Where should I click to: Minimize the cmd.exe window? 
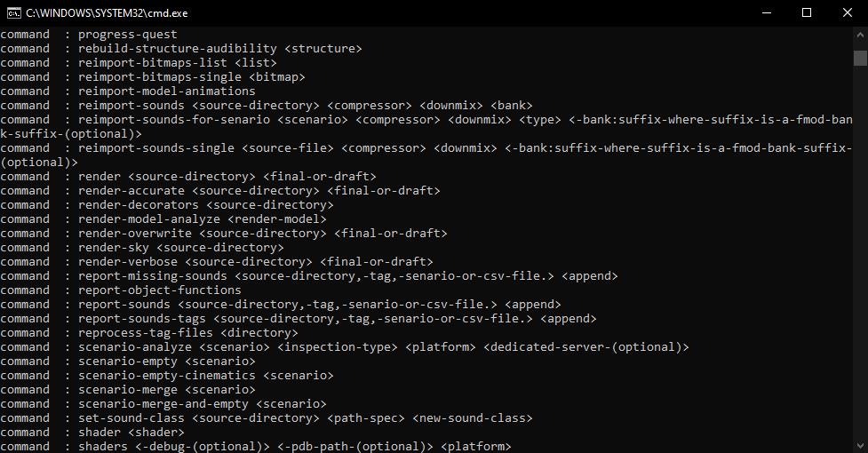click(767, 12)
